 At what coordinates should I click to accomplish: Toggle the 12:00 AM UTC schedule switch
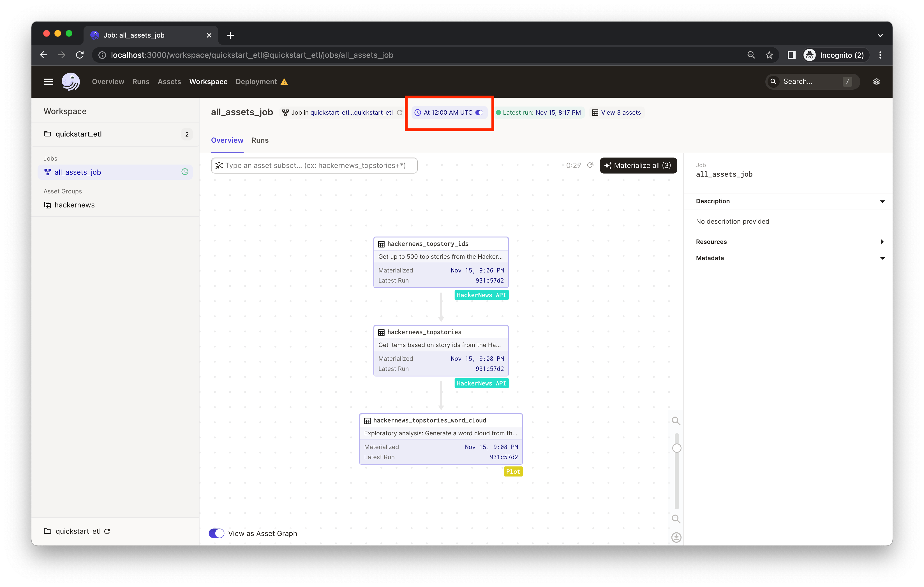(x=479, y=113)
